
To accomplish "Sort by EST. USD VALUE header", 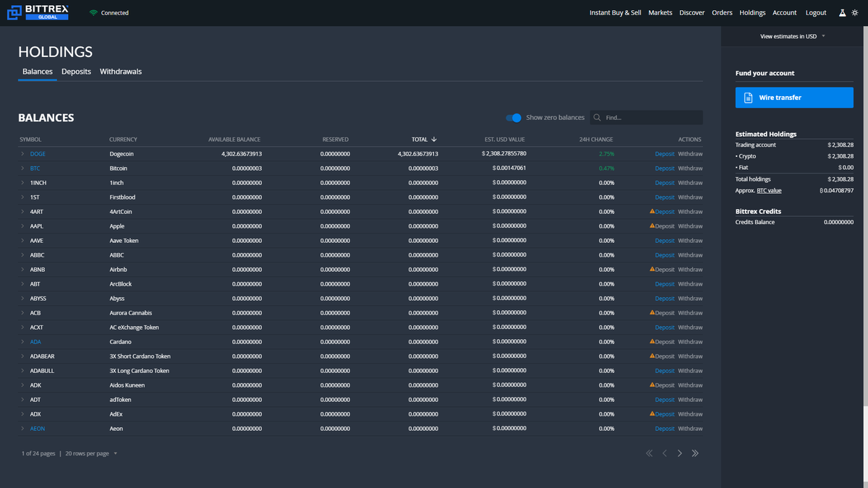I will point(505,140).
